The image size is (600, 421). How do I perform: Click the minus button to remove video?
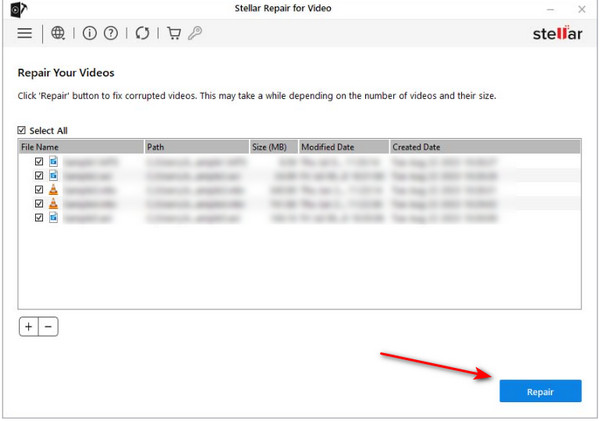(48, 327)
